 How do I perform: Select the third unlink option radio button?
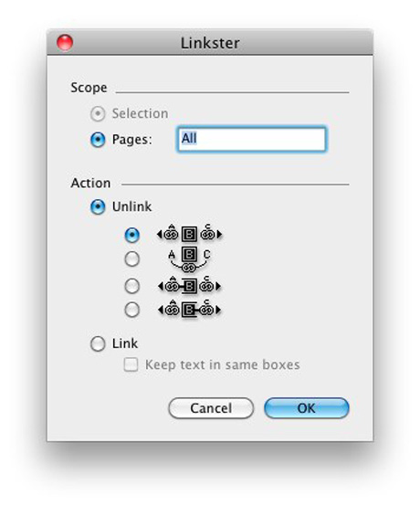click(132, 286)
